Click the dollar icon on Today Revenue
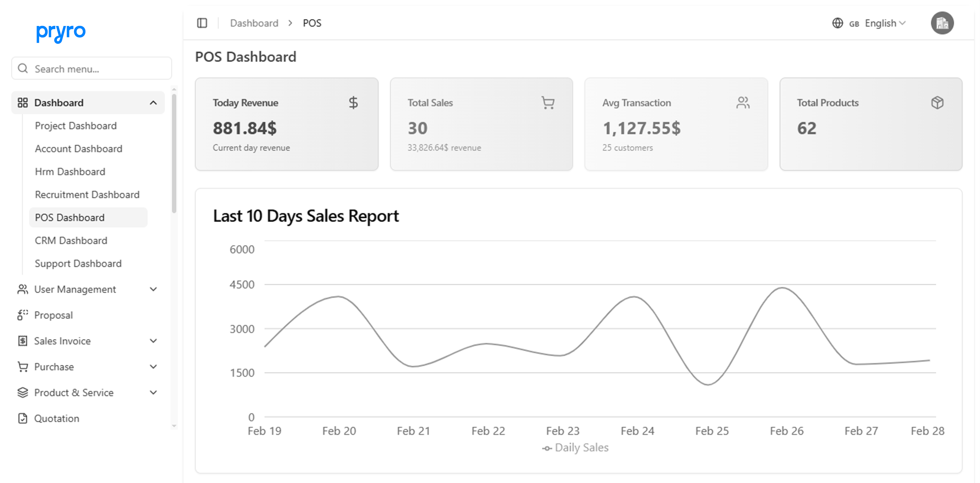 [353, 103]
